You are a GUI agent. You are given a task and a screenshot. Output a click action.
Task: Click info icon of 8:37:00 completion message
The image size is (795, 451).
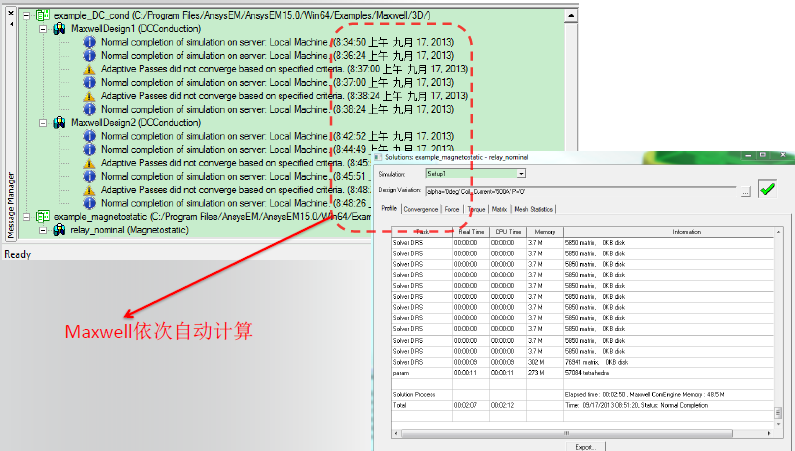pyautogui.click(x=89, y=82)
